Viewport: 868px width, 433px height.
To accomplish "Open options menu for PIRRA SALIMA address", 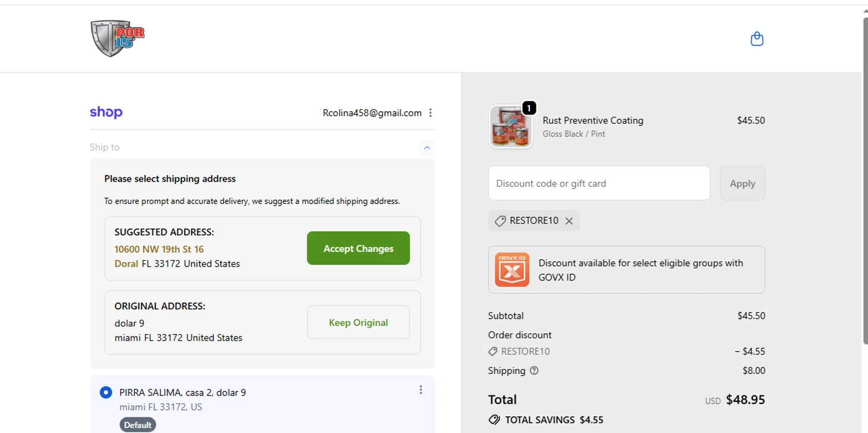I will point(421,390).
